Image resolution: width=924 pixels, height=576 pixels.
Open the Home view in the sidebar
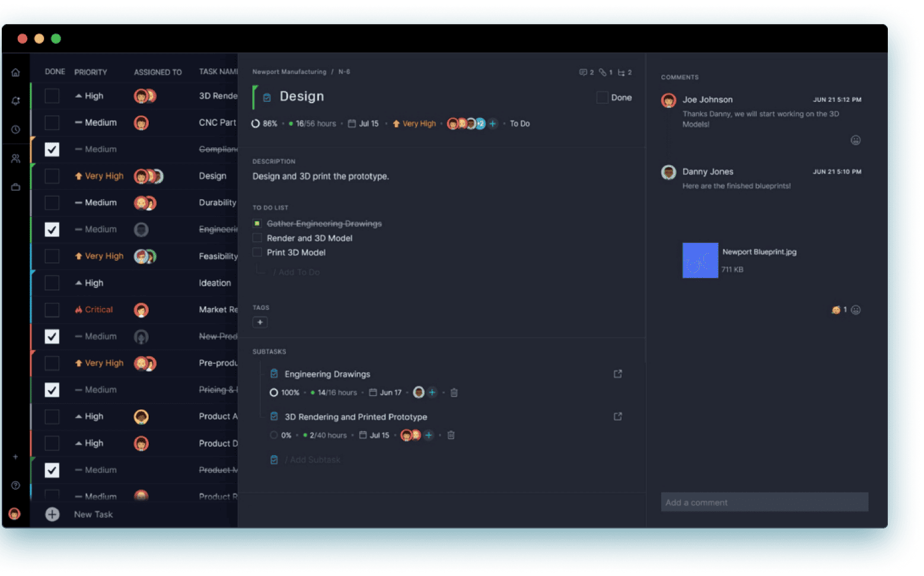click(15, 72)
